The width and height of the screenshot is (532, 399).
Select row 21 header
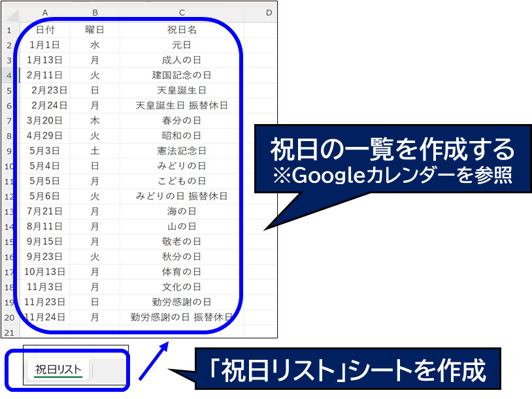10,332
